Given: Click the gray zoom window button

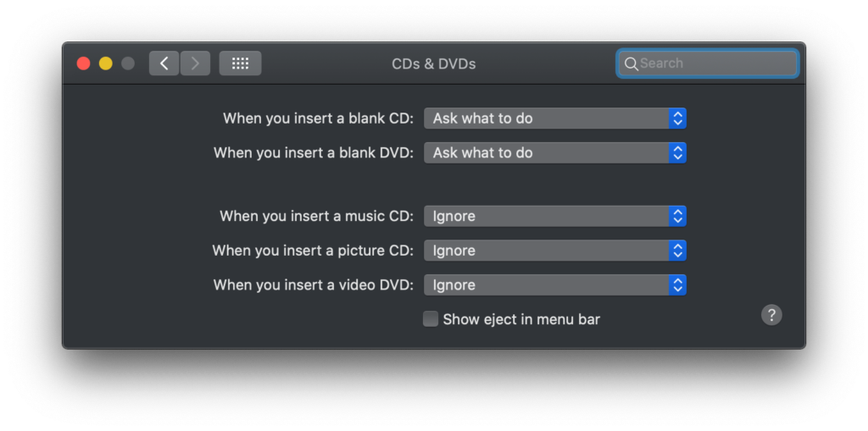Looking at the screenshot, I should (128, 64).
